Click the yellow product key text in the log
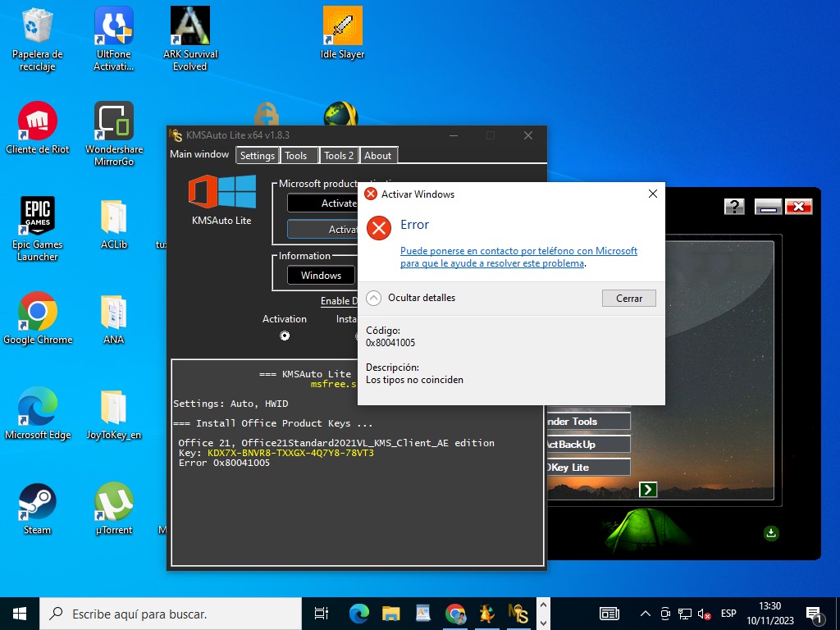The image size is (840, 630). point(290,453)
